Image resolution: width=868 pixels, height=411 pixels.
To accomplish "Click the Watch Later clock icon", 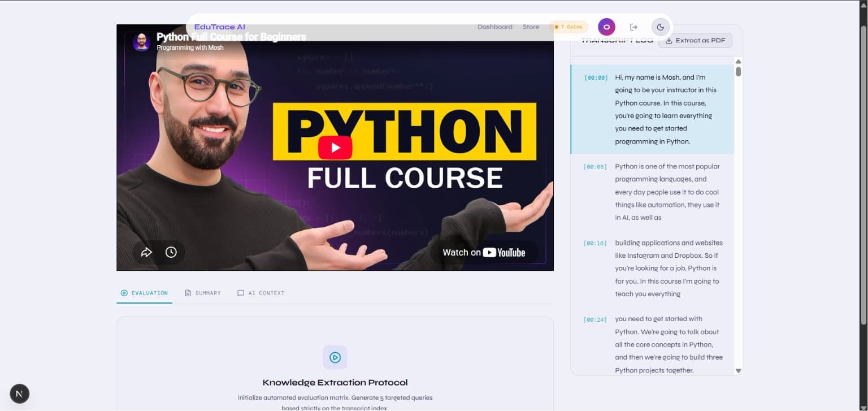I will click(x=171, y=252).
